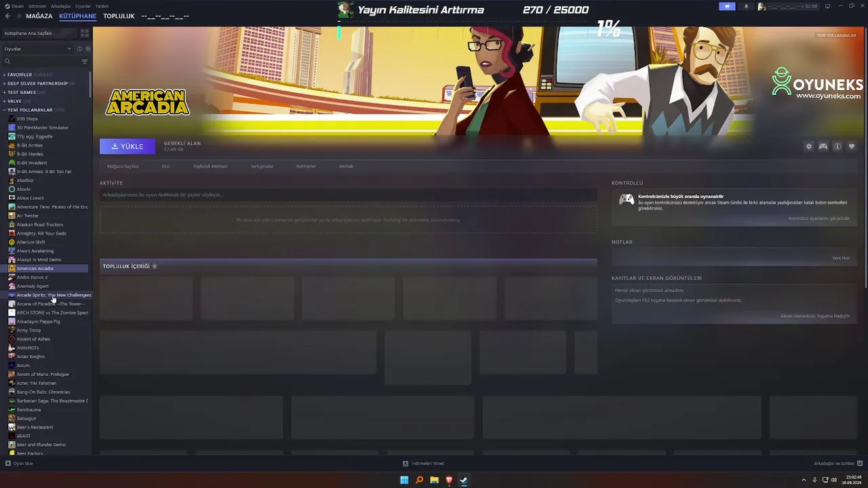Click Ekran Görüntüsü Tuşunu Değiştir

815,316
